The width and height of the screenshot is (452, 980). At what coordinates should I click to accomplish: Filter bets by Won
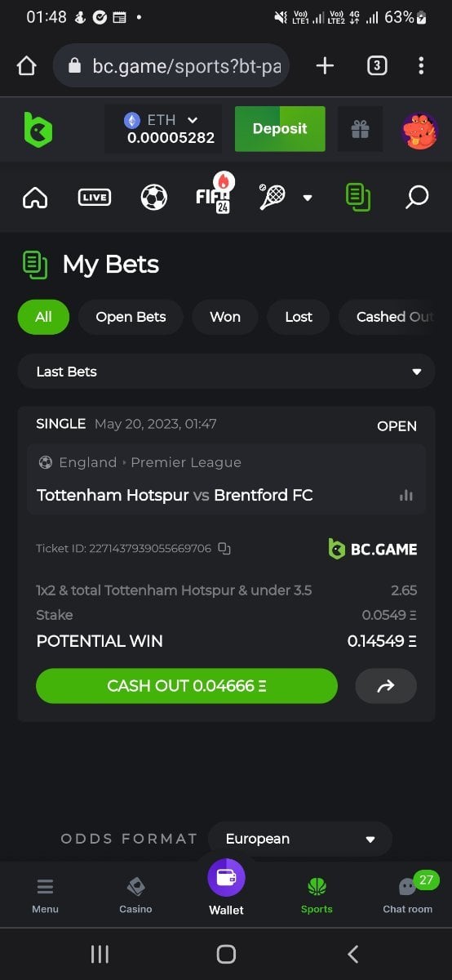225,317
